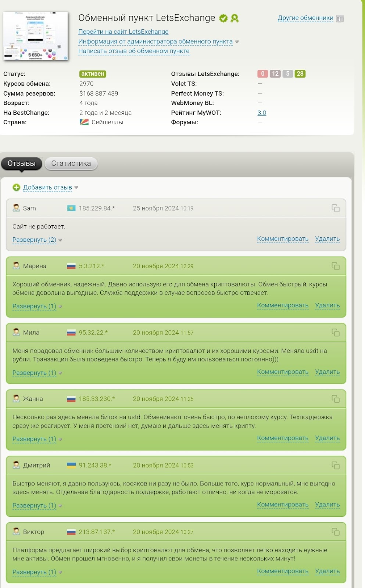This screenshot has width=365, height=588.
Task: Click 'Комментировать' on Дмитрий's review
Action: tap(283, 505)
